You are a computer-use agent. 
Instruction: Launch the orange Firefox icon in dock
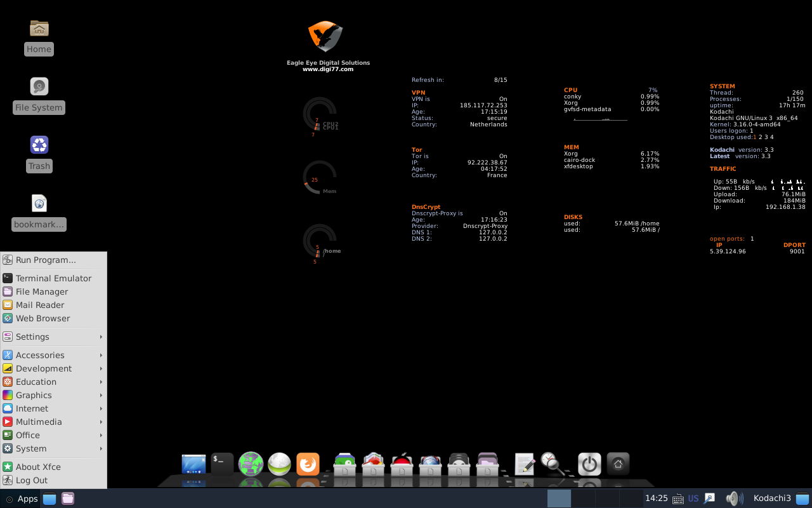[x=308, y=464]
